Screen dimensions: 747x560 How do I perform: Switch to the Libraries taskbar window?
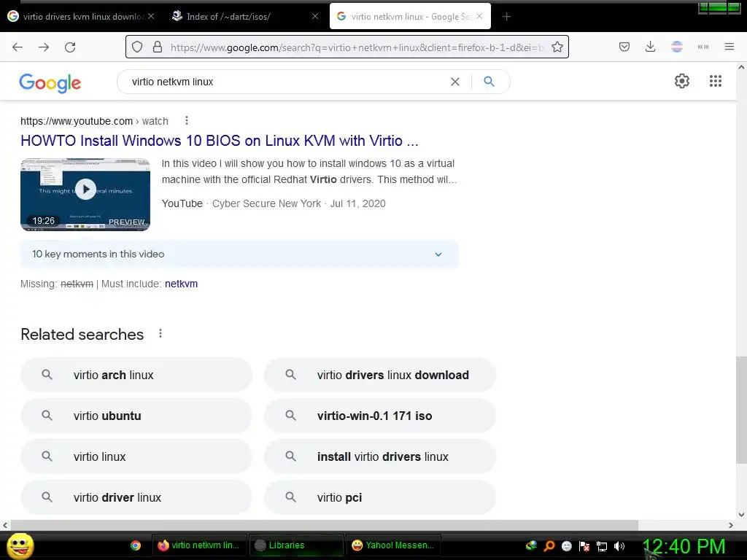(296, 545)
